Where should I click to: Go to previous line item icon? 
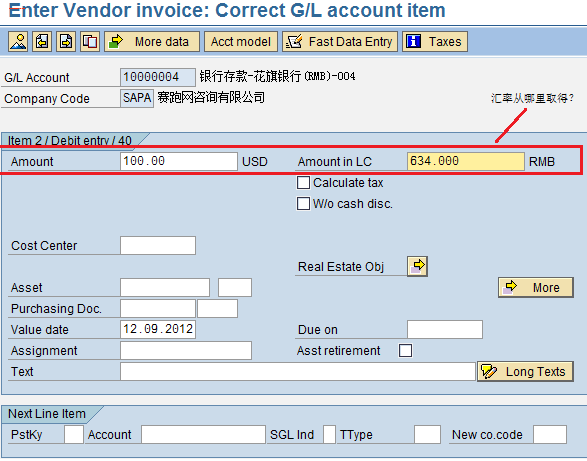click(42, 41)
